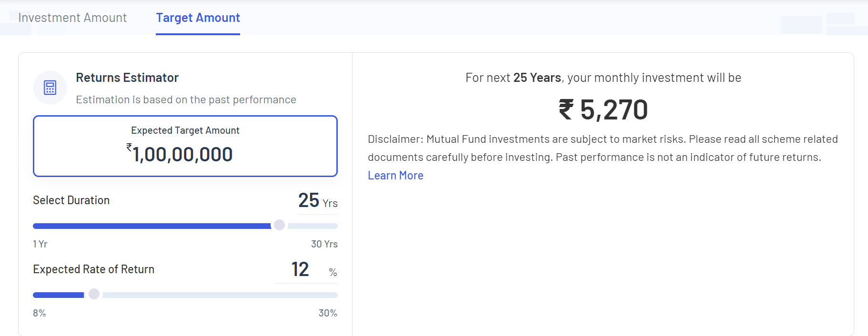Screen dimensions: 868x336
Task: Click the percent symbol next to 12
Action: click(x=333, y=272)
